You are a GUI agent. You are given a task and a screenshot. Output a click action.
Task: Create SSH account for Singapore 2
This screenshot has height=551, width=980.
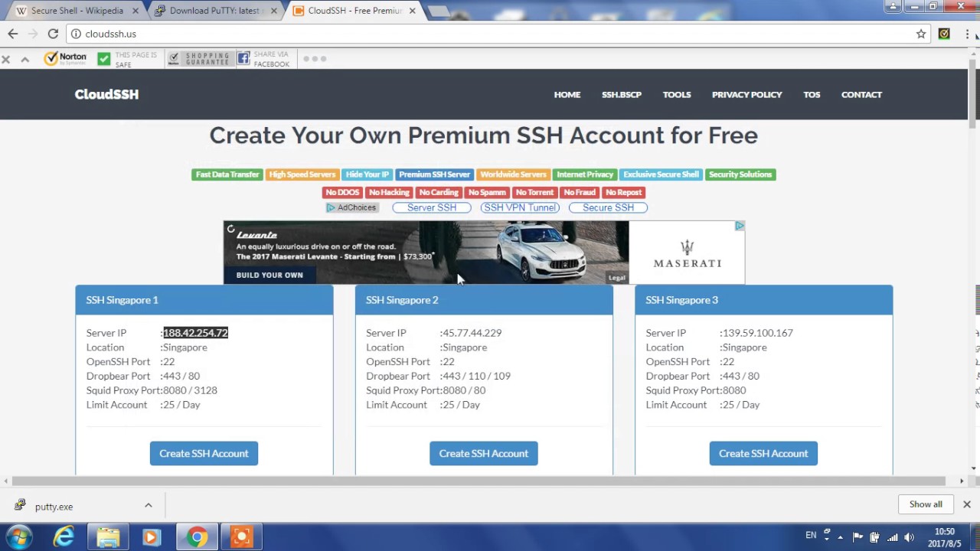[x=484, y=453]
